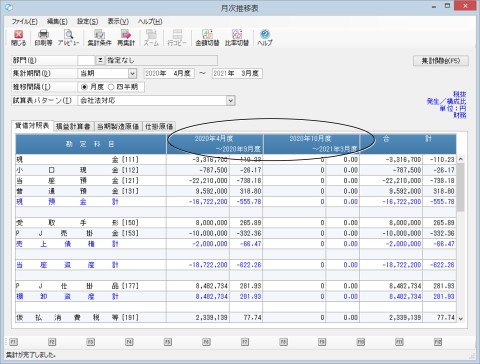Select the 小口現金 [112] row
The image size is (480, 364).
tap(236, 170)
